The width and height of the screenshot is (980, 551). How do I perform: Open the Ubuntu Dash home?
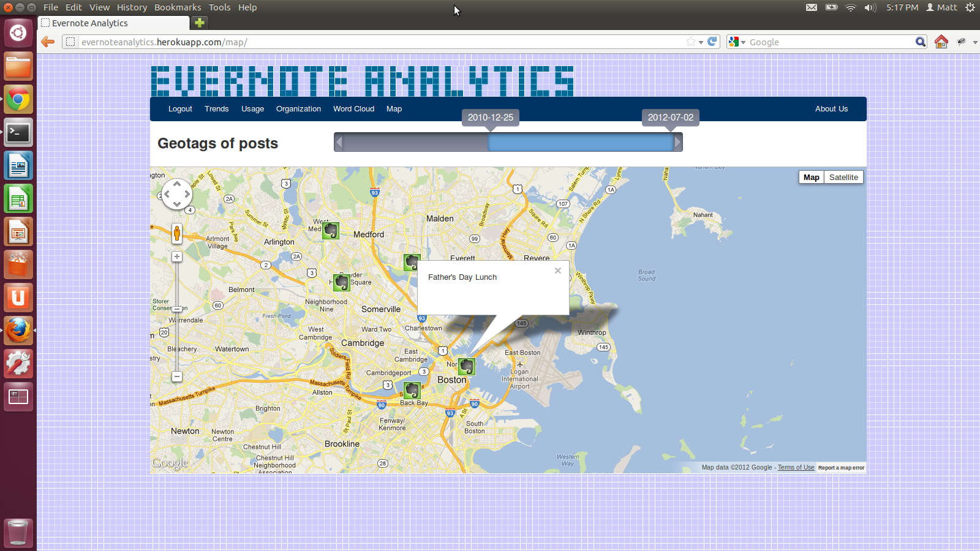pos(18,33)
